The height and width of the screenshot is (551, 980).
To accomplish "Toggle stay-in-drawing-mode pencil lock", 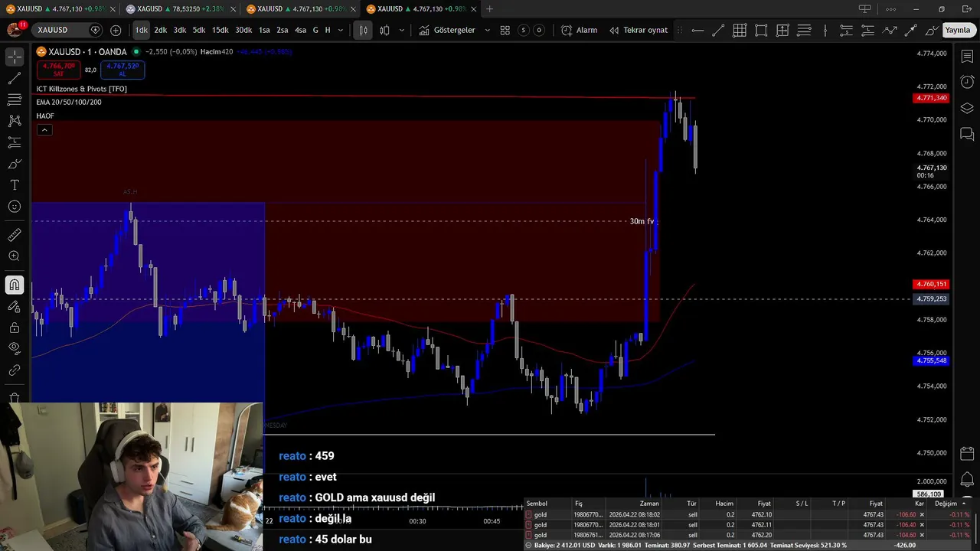I will [15, 306].
